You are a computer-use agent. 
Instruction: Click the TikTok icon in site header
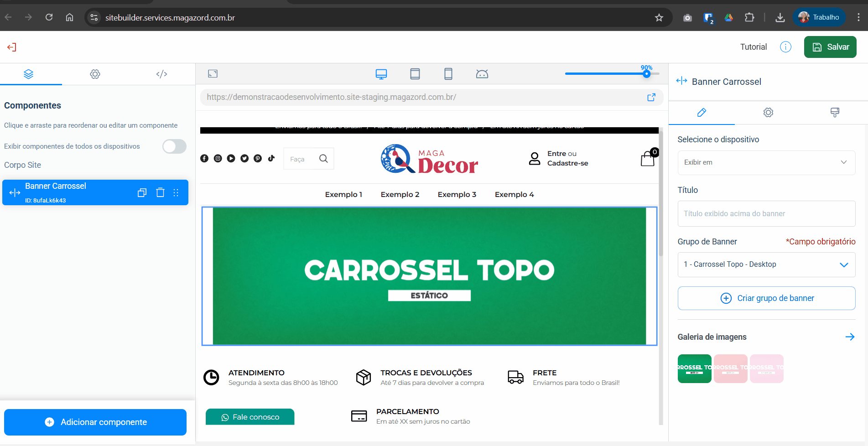click(271, 158)
